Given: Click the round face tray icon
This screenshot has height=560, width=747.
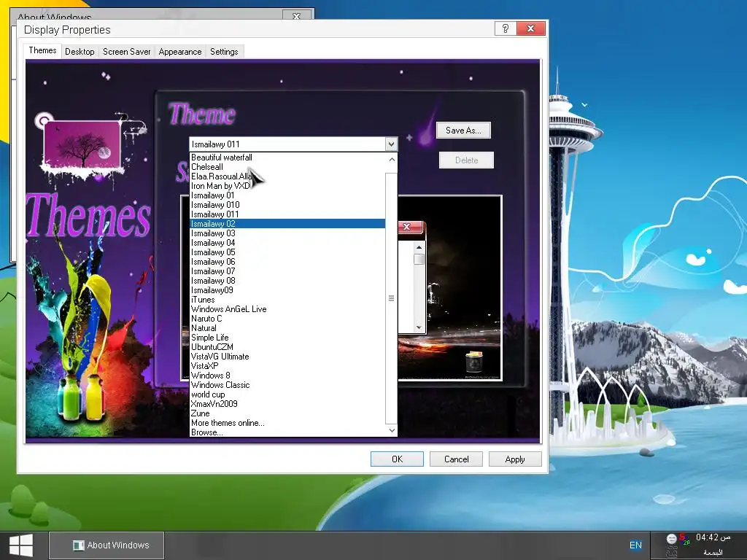Looking at the screenshot, I should (671, 539).
